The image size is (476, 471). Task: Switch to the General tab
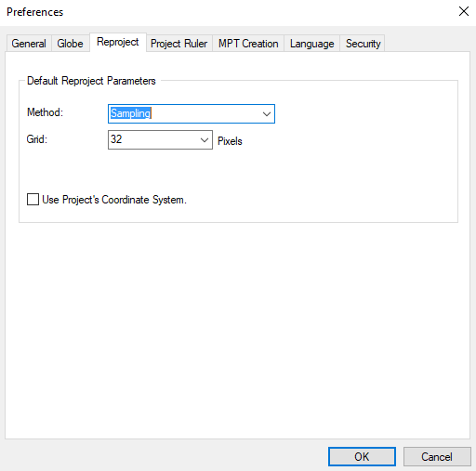click(x=29, y=44)
